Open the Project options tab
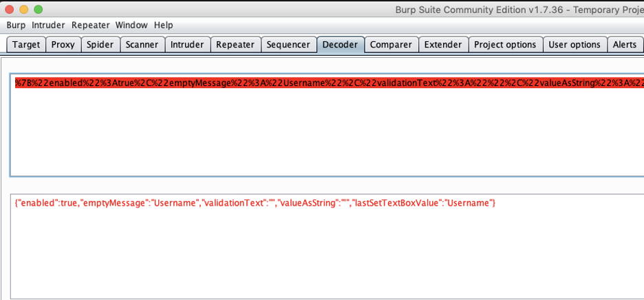Viewport: 644px width, 300px height. (505, 45)
